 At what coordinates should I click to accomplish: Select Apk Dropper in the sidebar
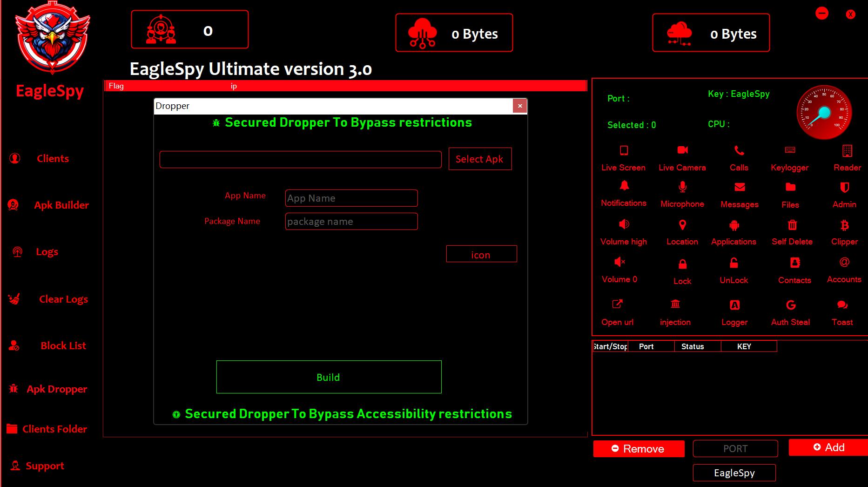click(57, 389)
